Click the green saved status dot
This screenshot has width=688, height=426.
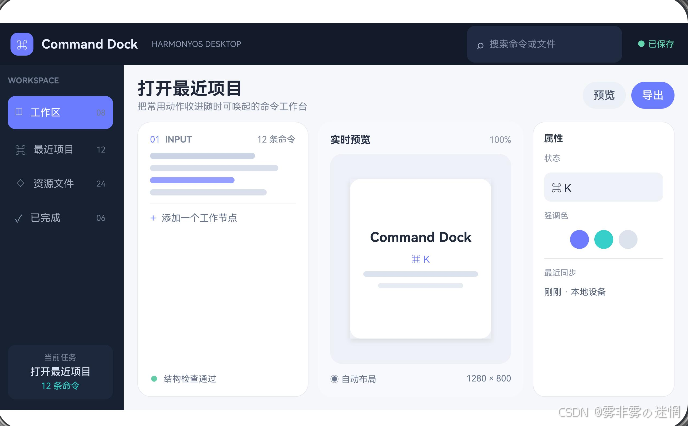pos(641,44)
